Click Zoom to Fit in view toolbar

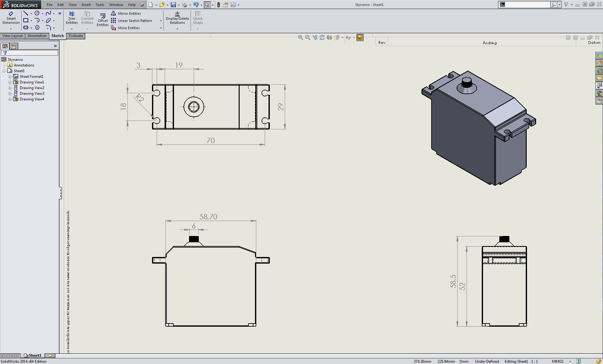[x=300, y=37]
